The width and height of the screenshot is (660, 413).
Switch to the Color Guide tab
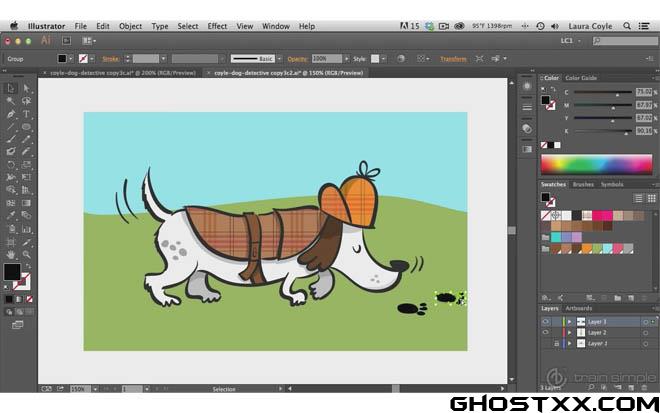(581, 78)
